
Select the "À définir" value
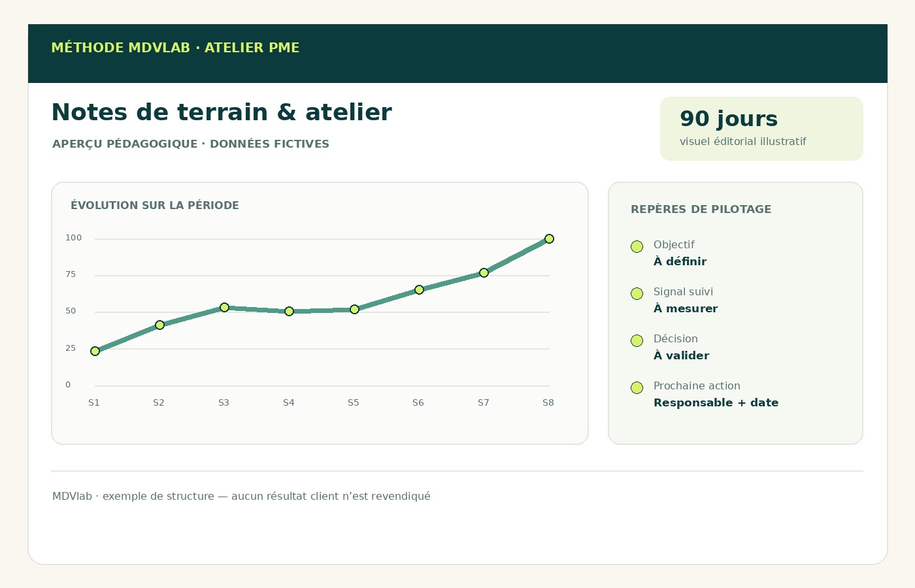click(680, 261)
